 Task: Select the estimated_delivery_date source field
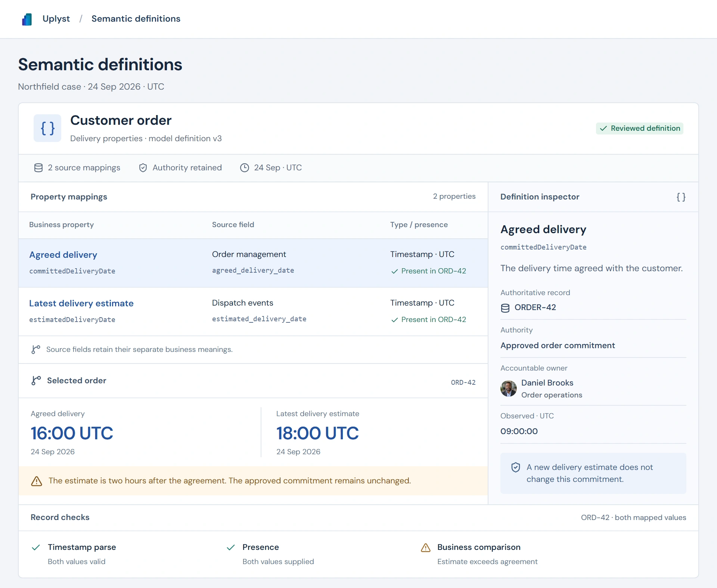pyautogui.click(x=259, y=319)
